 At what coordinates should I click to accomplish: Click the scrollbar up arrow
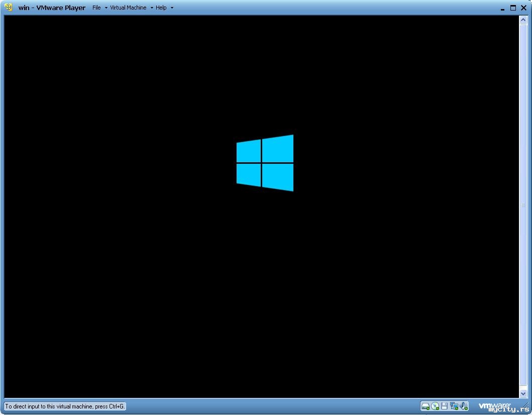click(x=523, y=20)
